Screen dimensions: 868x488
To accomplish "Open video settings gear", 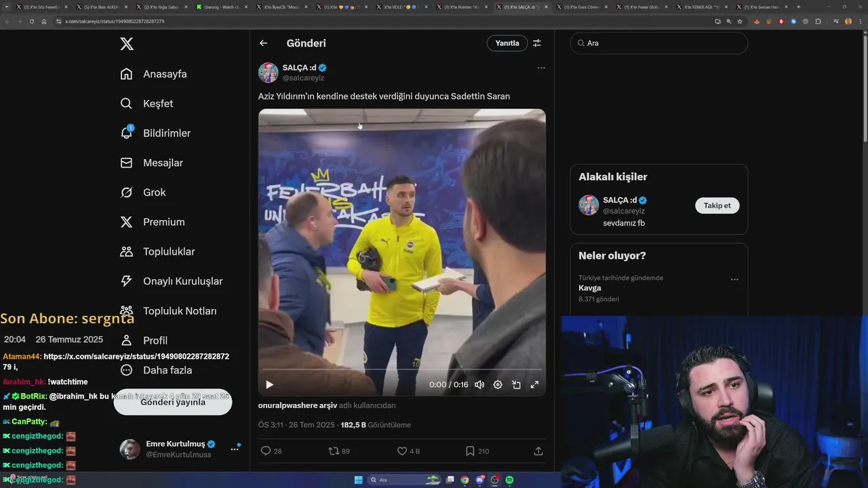I will [x=498, y=384].
